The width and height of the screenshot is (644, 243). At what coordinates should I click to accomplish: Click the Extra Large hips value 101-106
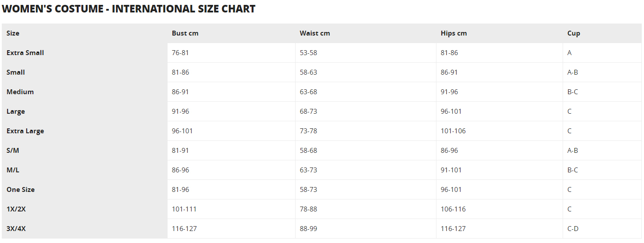453,131
